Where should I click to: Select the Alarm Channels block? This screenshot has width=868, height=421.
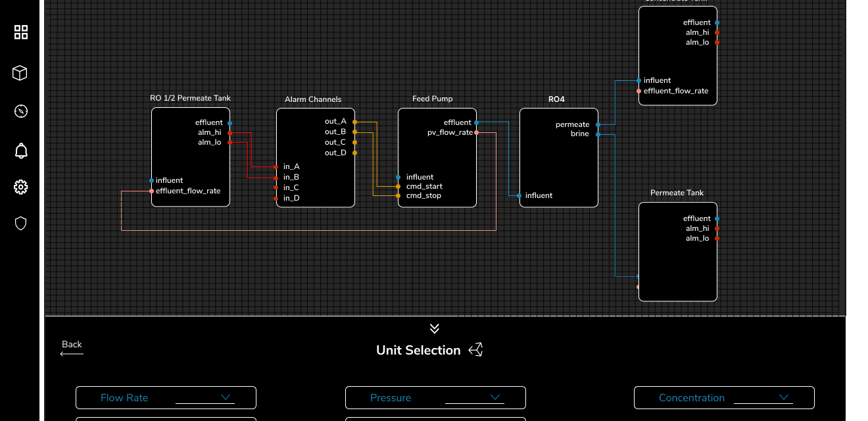point(316,158)
